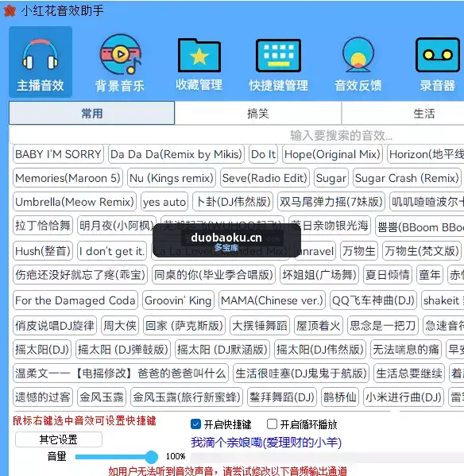Play 万物生 sound effect
The image size is (464, 476).
pyautogui.click(x=359, y=251)
